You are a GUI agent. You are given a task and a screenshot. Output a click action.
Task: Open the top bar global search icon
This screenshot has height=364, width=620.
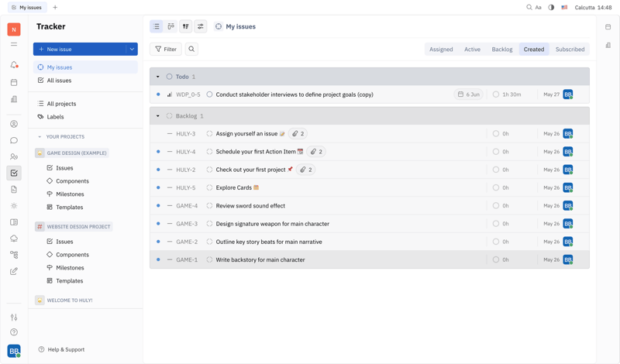529,7
